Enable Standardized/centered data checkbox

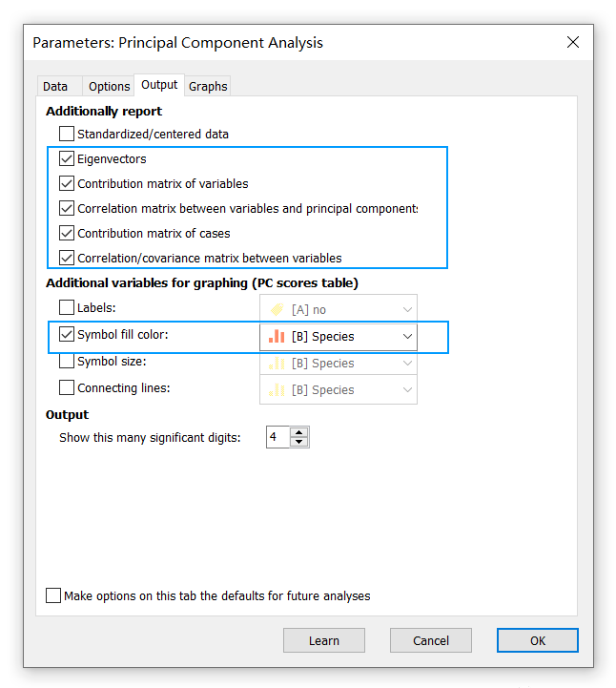tap(67, 135)
